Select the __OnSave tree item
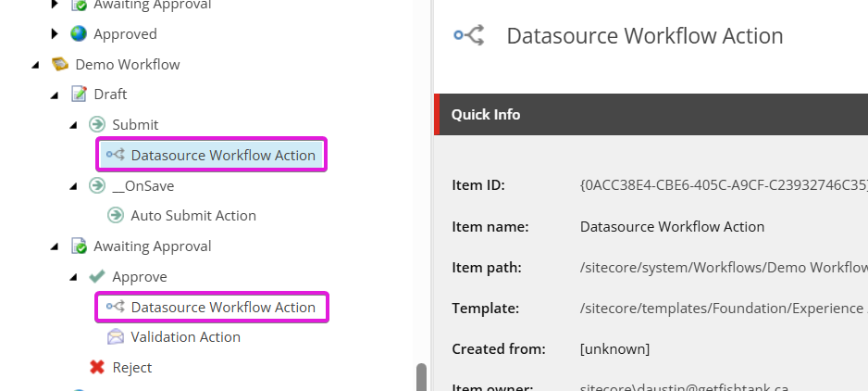 click(143, 185)
